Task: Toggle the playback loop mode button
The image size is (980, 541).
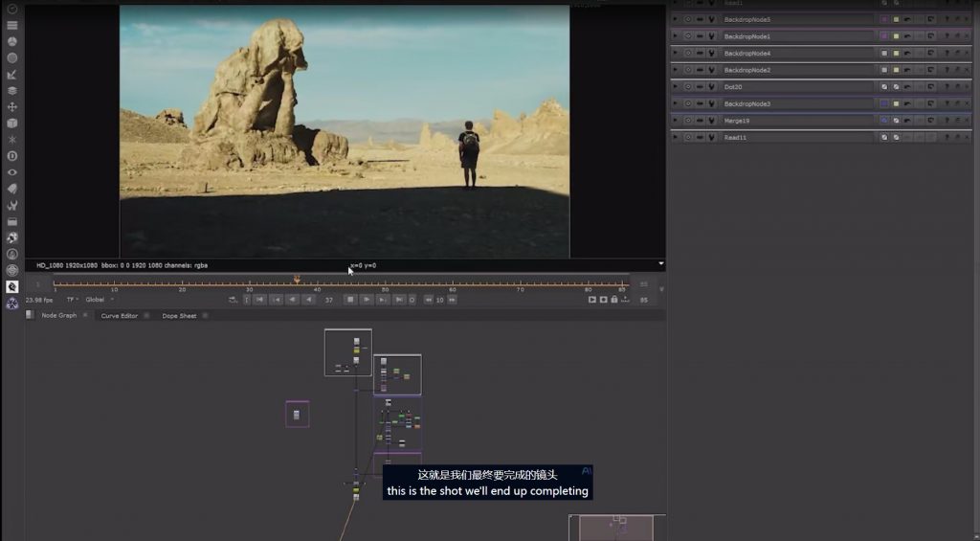Action: [234, 300]
